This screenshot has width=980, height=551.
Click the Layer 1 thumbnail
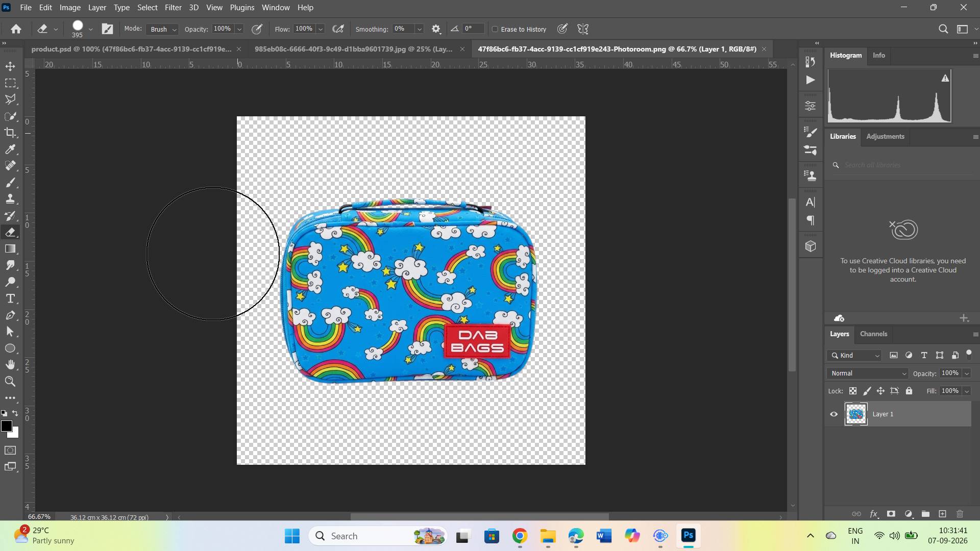(856, 414)
